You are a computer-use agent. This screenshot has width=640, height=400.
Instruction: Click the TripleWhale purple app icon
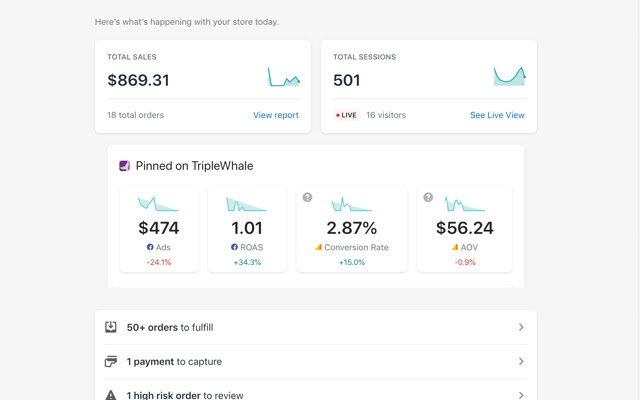tap(124, 166)
